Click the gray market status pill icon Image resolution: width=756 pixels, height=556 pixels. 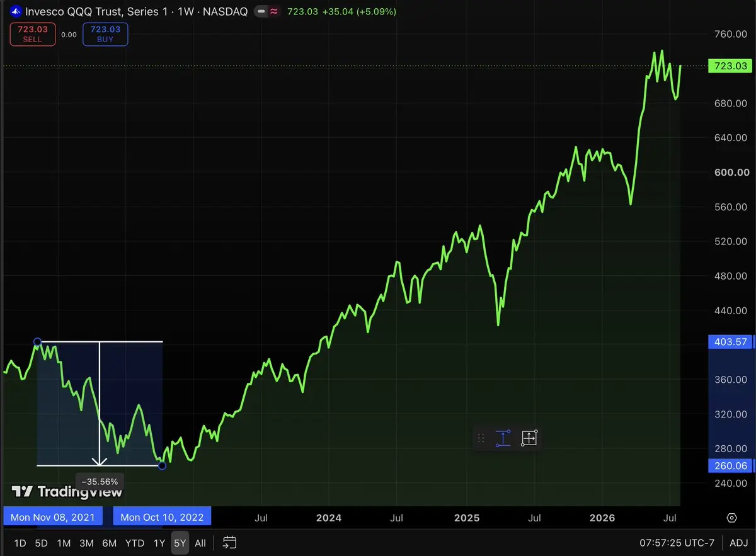tap(261, 11)
